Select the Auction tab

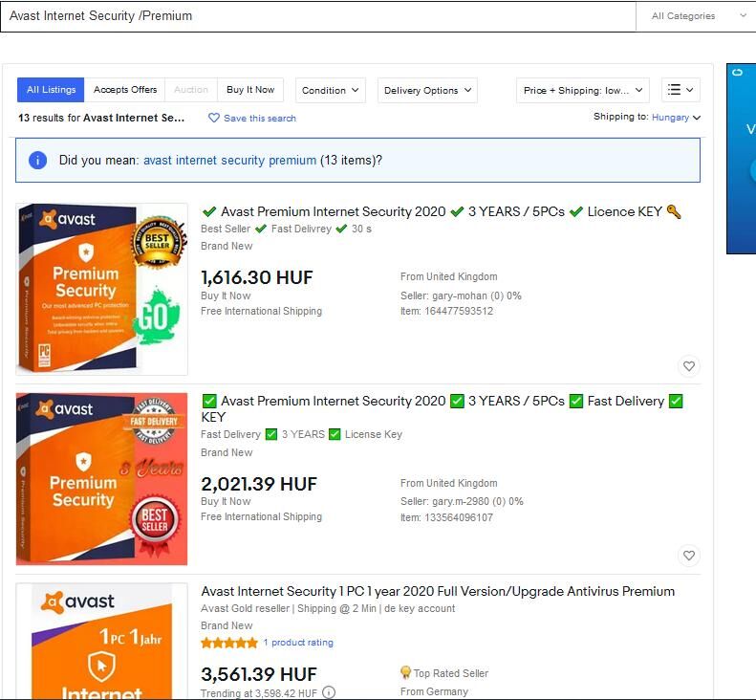(x=191, y=90)
